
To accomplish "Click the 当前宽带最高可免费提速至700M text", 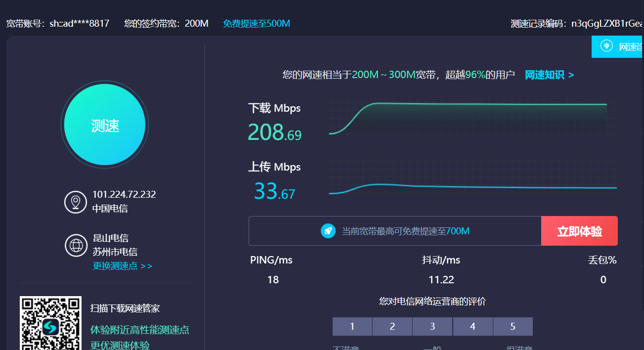I will coord(406,231).
